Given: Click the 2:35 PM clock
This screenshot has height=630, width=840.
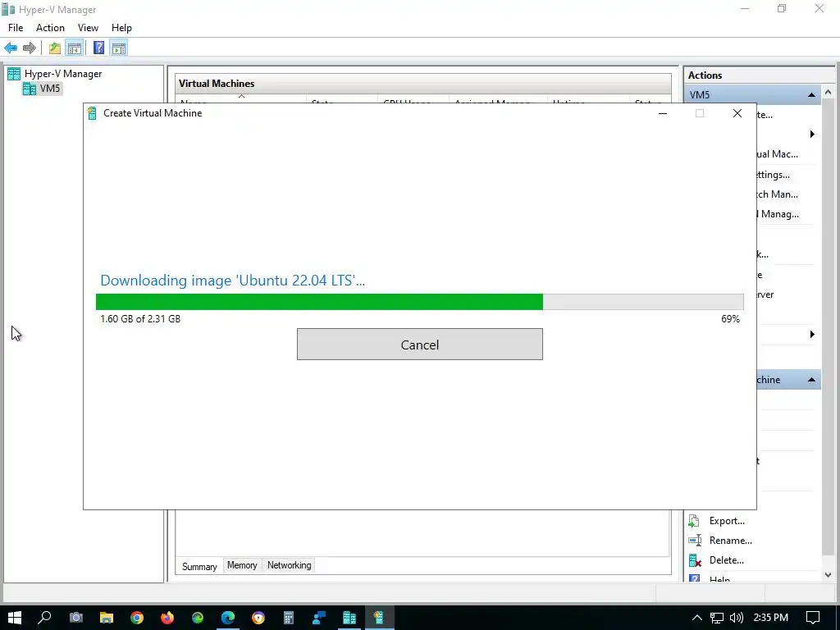Looking at the screenshot, I should [x=770, y=618].
